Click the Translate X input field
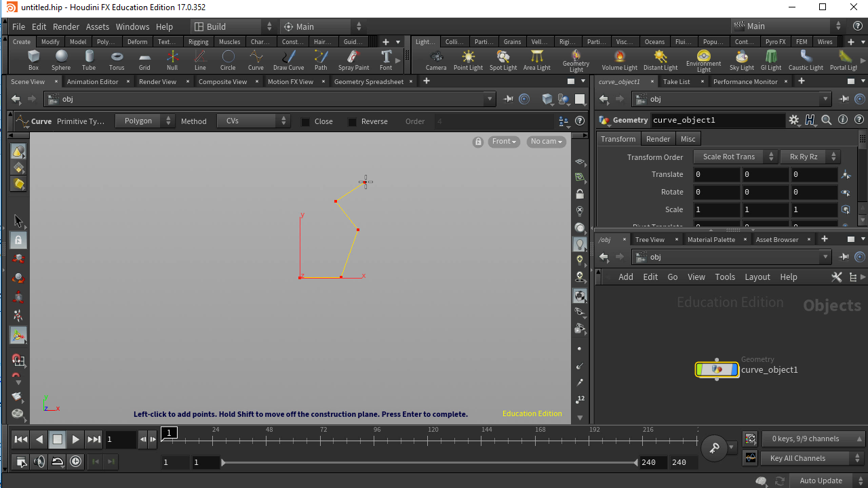868x488 pixels. (x=716, y=174)
